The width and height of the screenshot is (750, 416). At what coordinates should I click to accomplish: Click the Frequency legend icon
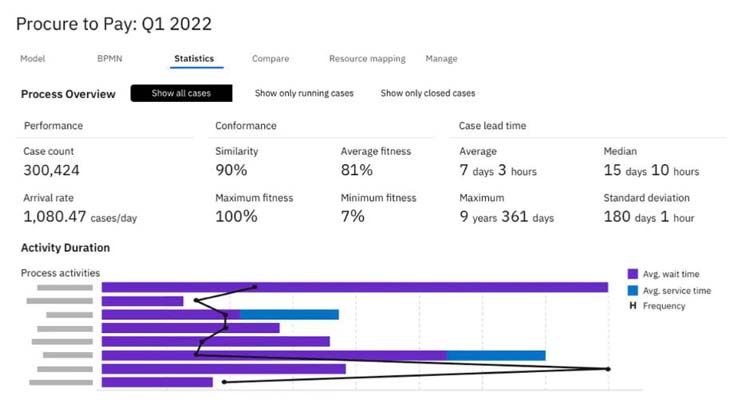632,306
